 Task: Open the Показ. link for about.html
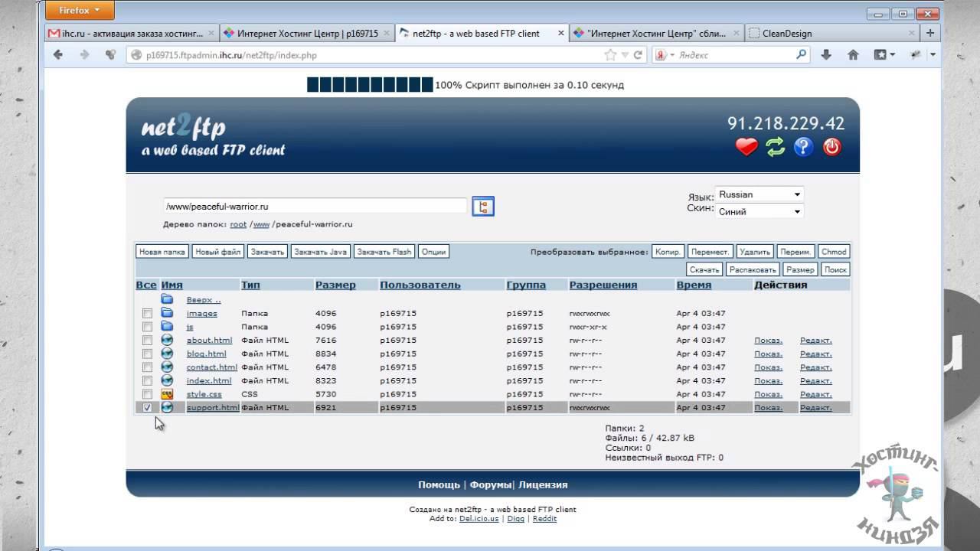click(769, 341)
